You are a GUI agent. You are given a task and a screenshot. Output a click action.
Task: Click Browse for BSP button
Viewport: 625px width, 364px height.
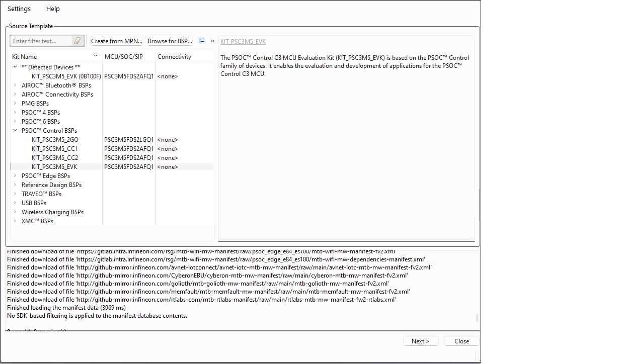170,41
